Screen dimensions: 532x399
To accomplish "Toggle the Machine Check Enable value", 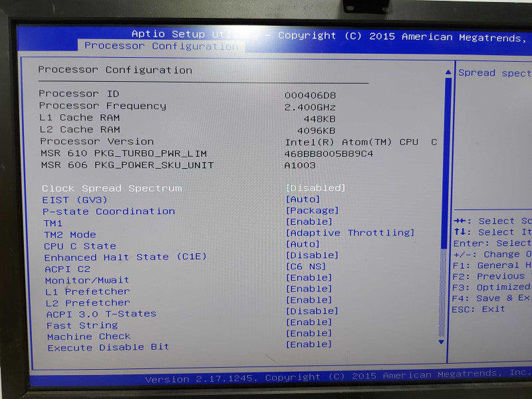I will point(309,333).
